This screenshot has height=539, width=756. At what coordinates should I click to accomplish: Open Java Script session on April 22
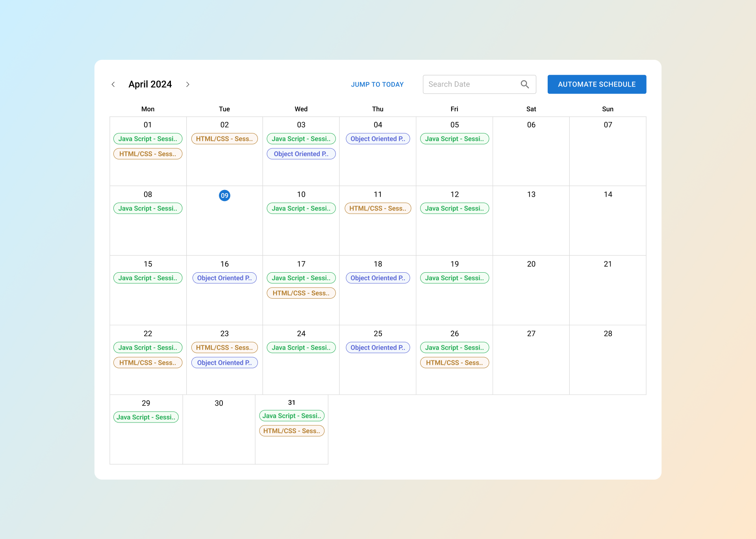(148, 348)
